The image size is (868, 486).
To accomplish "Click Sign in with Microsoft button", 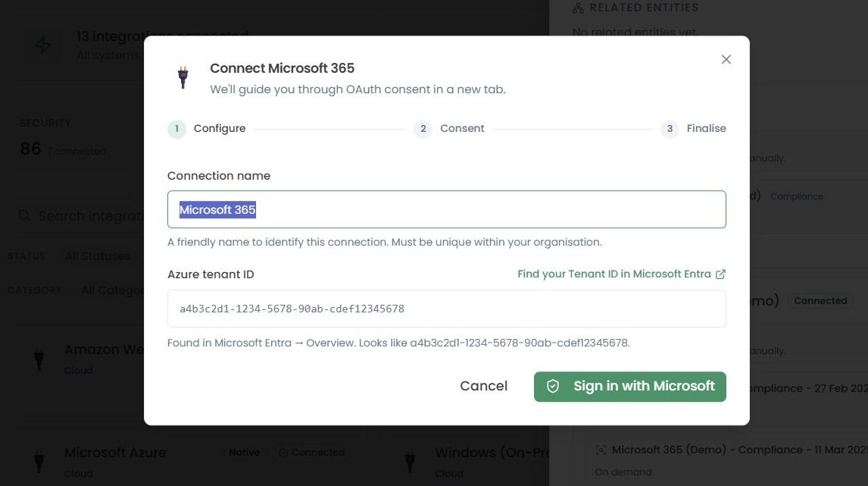I will pos(630,387).
